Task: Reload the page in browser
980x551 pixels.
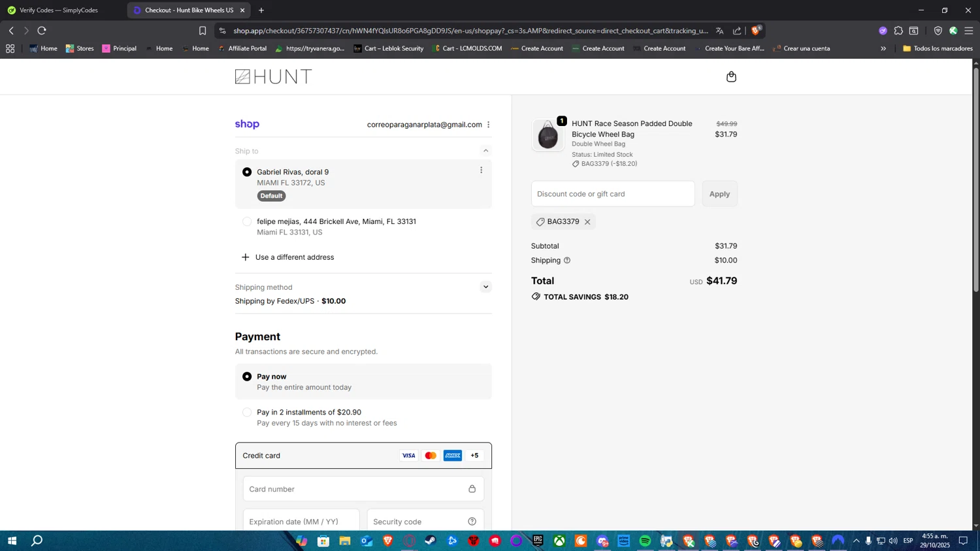Action: (x=42, y=31)
